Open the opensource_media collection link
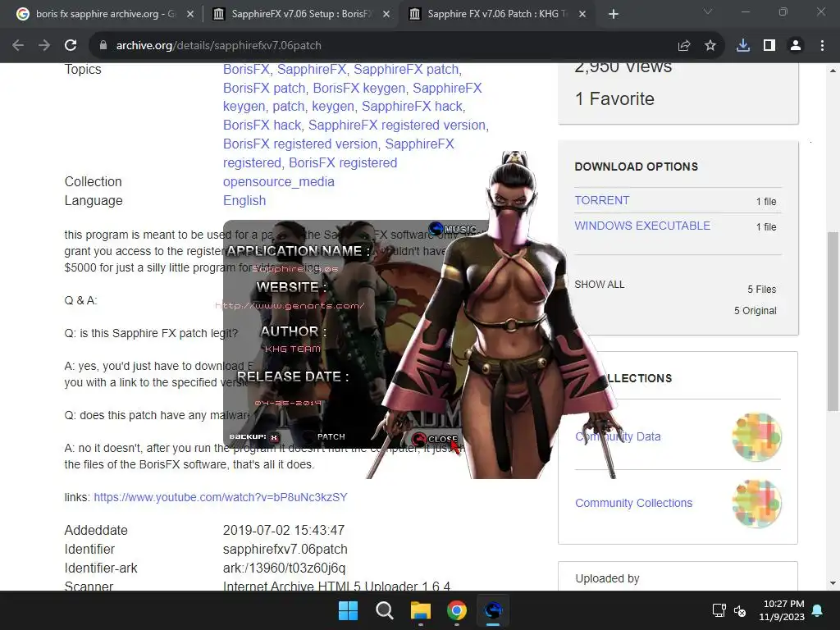840x630 pixels. coord(279,181)
